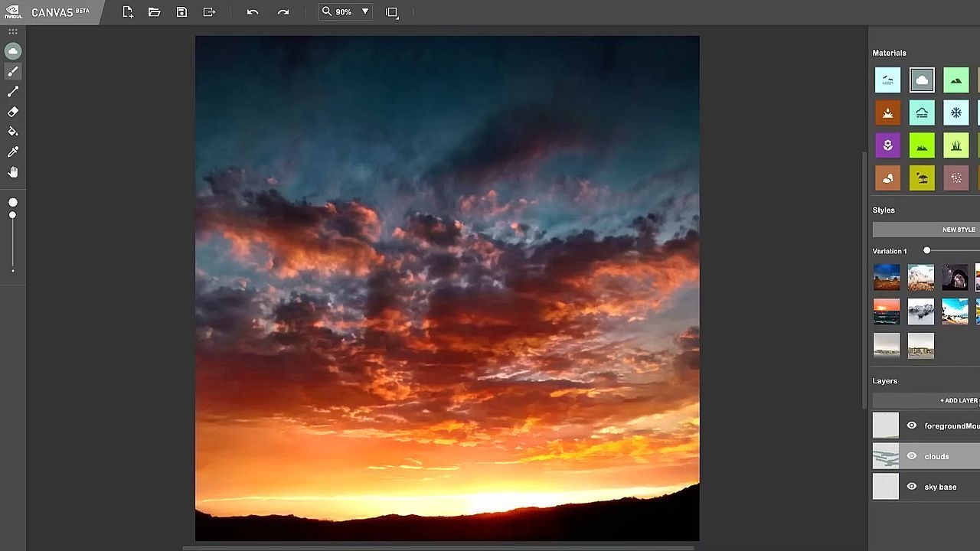Viewport: 980px width, 551px height.
Task: Pick the green mountain material
Action: pos(956,80)
